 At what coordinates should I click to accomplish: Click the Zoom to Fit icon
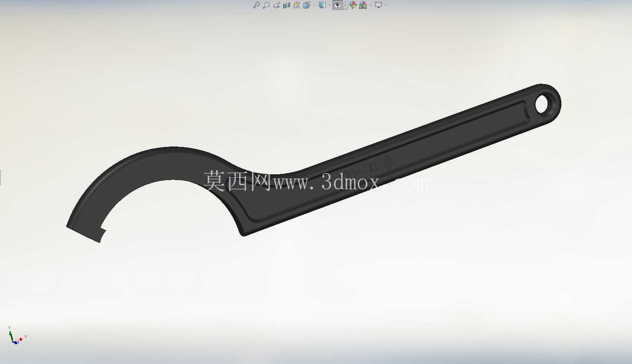[256, 5]
